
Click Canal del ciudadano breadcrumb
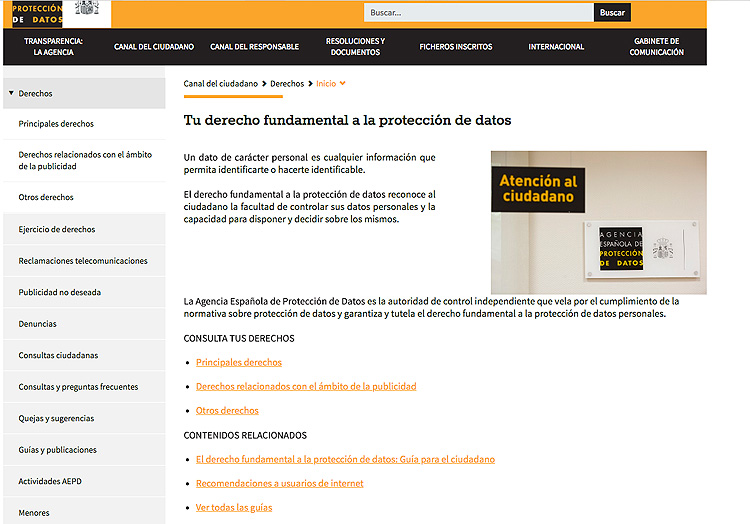click(x=221, y=84)
